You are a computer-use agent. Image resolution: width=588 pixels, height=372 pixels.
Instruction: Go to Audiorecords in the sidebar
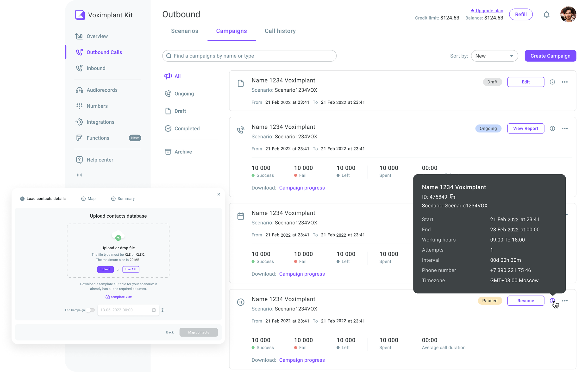(96, 90)
